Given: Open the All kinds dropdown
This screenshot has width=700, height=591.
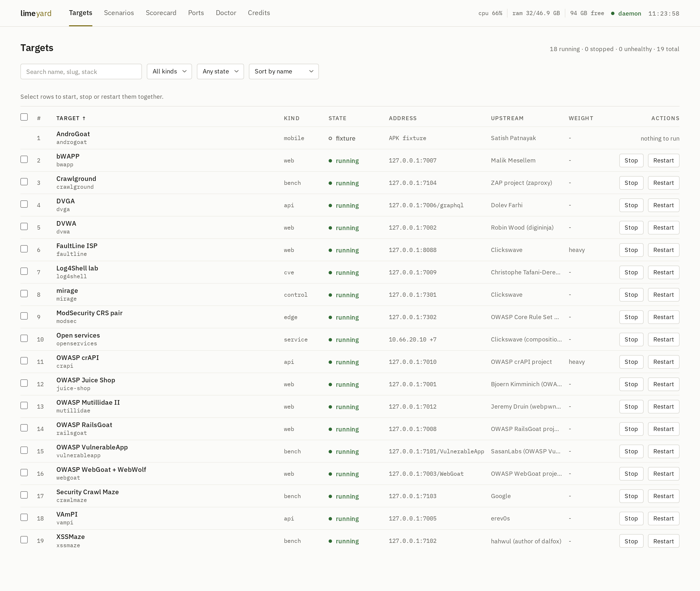Looking at the screenshot, I should pyautogui.click(x=169, y=71).
